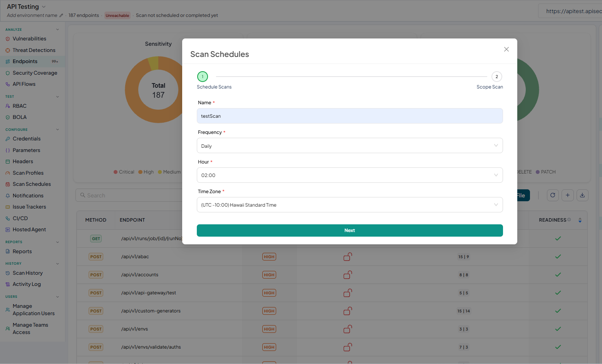Viewport: 602px width, 364px height.
Task: Click step 2 Scope Scan circle
Action: pyautogui.click(x=497, y=77)
